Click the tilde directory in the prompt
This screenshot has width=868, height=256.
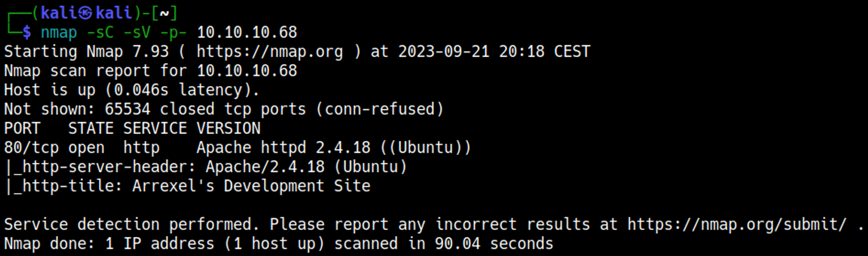[x=164, y=13]
